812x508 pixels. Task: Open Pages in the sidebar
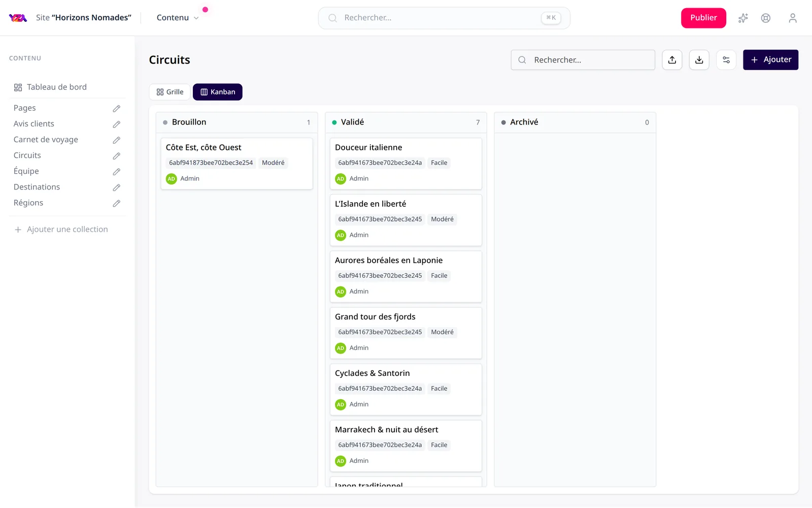pyautogui.click(x=25, y=108)
